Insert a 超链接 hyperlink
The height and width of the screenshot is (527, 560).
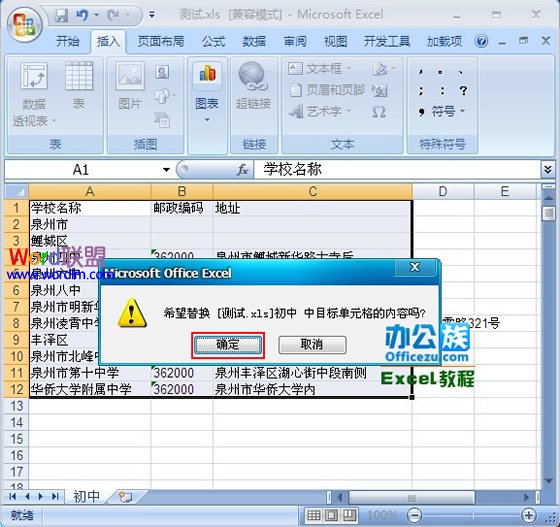click(x=253, y=86)
